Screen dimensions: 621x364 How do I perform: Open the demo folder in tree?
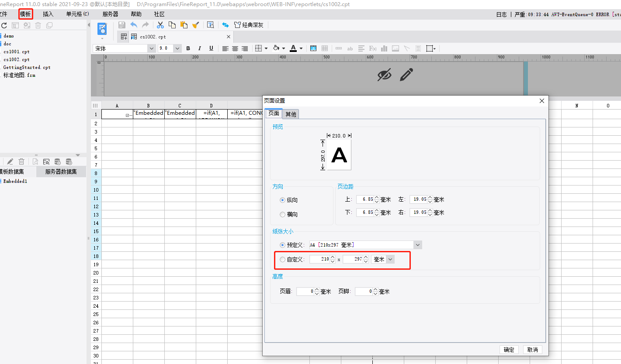(x=9, y=36)
